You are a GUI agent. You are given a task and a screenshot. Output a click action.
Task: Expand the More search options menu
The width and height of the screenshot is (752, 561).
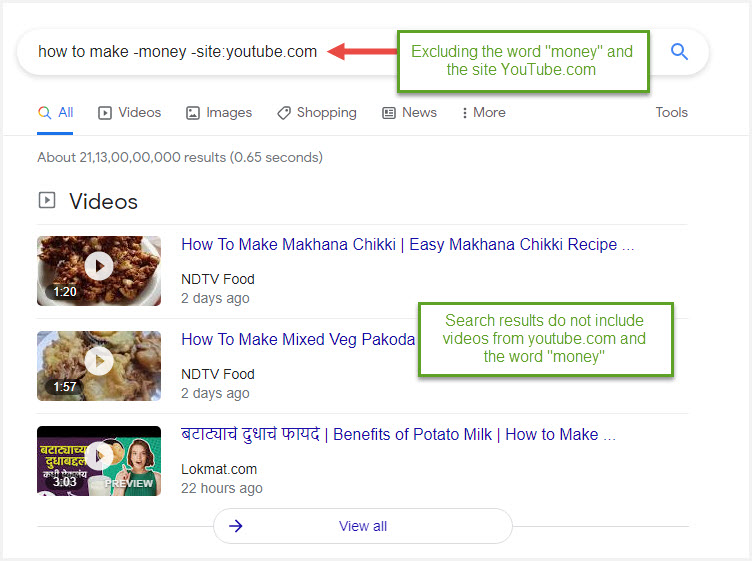coord(483,113)
